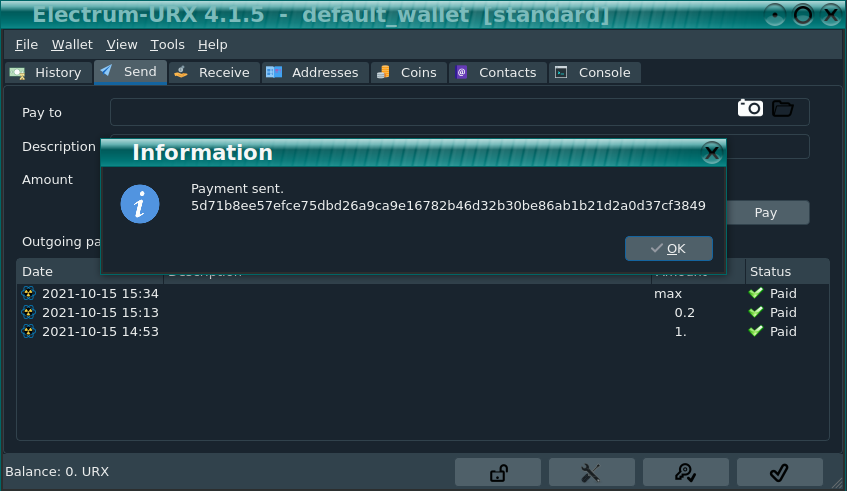847x491 pixels.
Task: Click the green Paid check on 0.2 row
Action: (x=756, y=312)
